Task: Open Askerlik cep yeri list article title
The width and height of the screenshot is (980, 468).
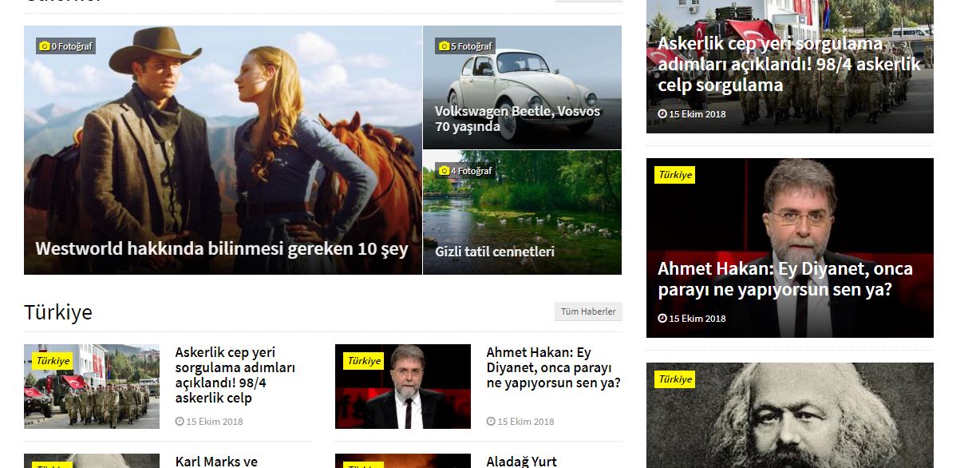Action: pyautogui.click(x=235, y=375)
